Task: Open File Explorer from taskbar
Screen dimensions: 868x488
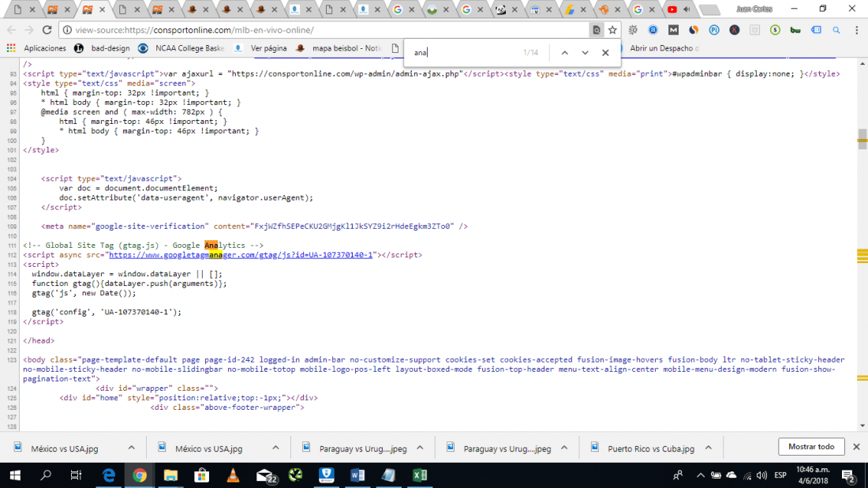Action: [170, 475]
